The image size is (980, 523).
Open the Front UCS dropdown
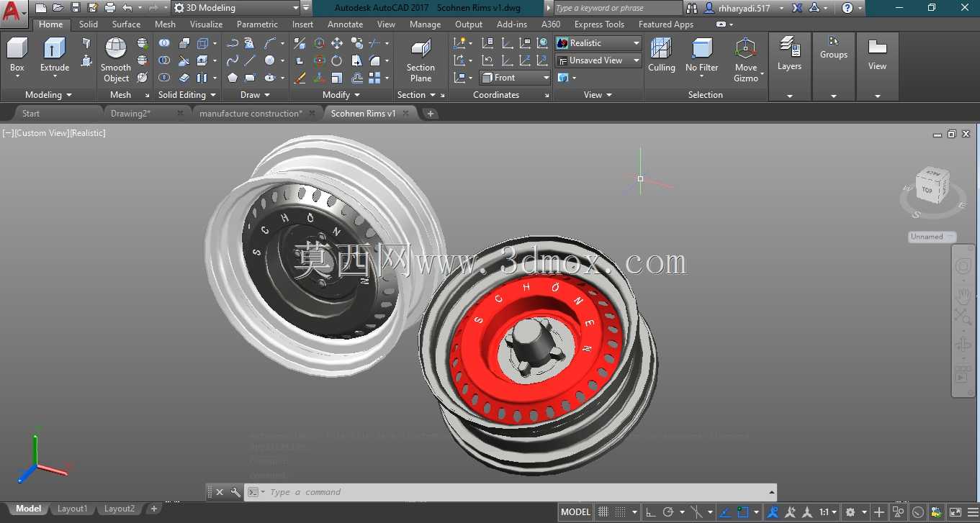[x=515, y=78]
